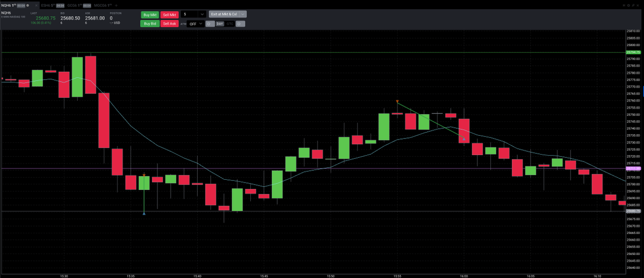Add a new chart tab with plus icon
This screenshot has width=644, height=278.
[116, 5]
